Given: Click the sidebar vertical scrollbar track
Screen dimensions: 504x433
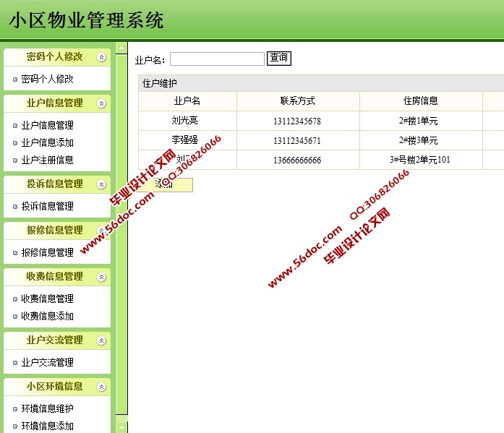Looking at the screenshot, I should [121, 234].
